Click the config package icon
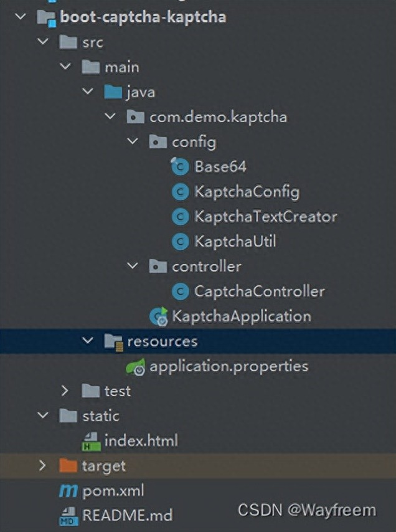This screenshot has width=396, height=532. (x=158, y=141)
